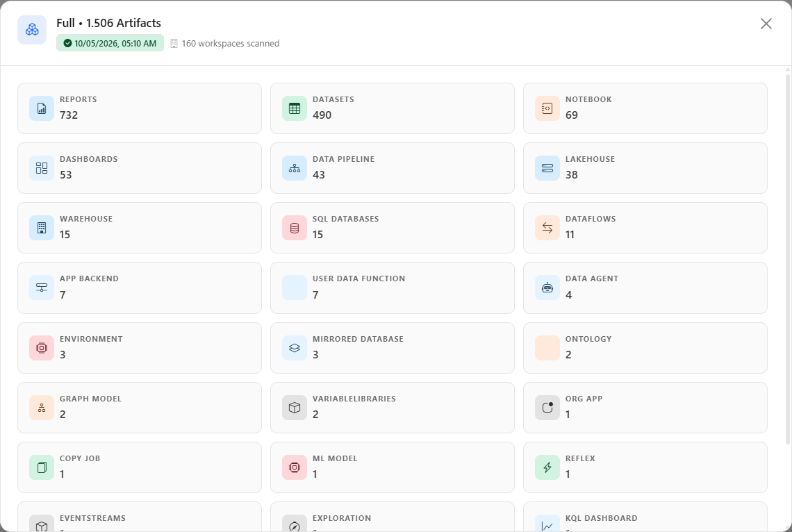Viewport: 792px width, 532px height.
Task: Click the LAKEHOUSE label
Action: 590,159
